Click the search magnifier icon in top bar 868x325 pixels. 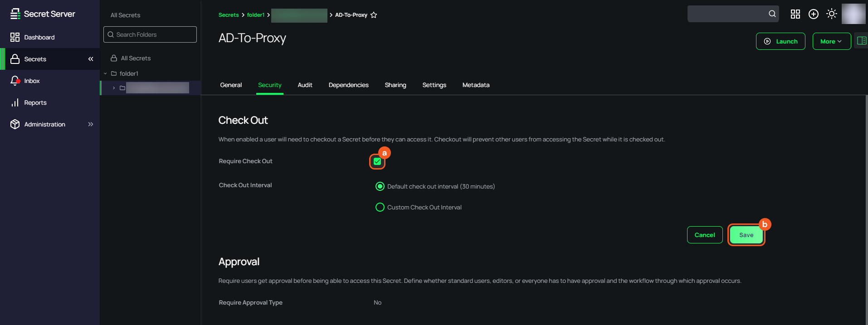[772, 14]
